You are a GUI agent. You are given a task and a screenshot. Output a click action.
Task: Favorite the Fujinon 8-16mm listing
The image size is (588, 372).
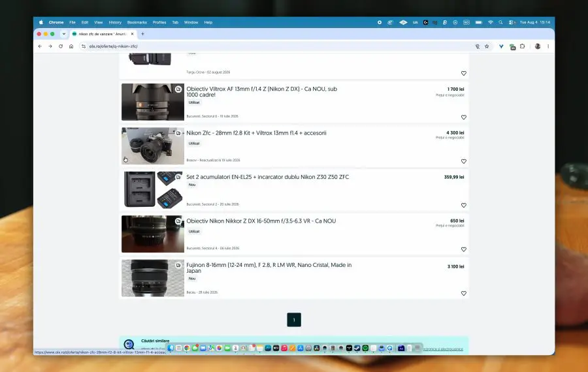[464, 293]
